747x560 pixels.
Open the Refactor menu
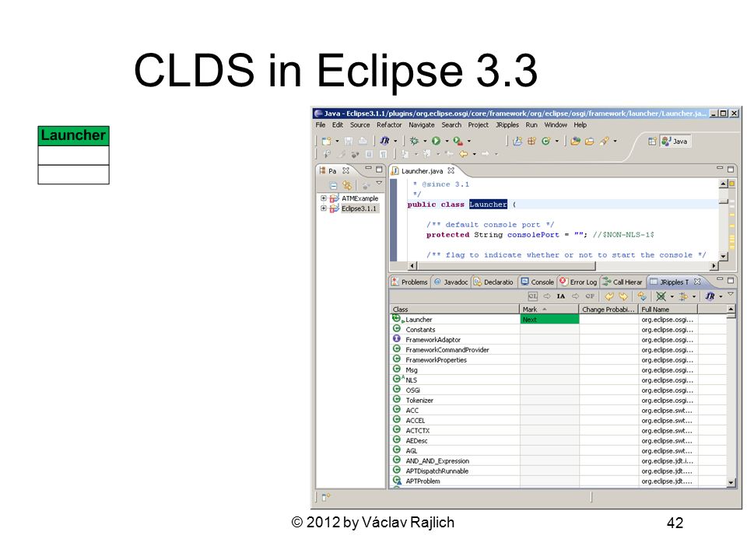pyautogui.click(x=389, y=124)
